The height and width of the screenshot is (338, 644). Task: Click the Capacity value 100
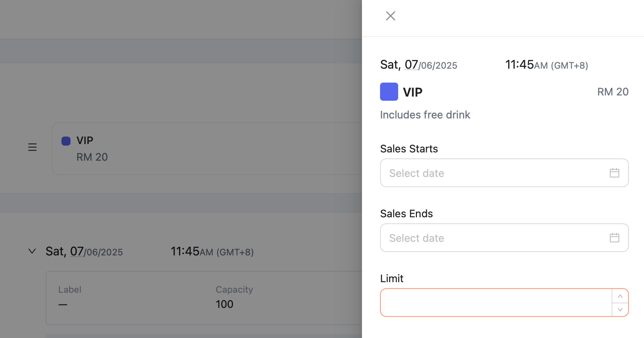pos(224,304)
